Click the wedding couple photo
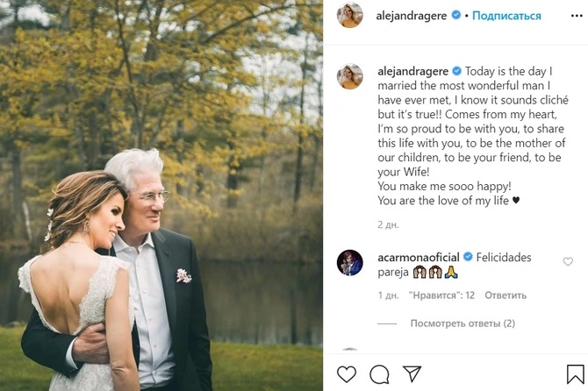The image size is (588, 391). point(161,195)
